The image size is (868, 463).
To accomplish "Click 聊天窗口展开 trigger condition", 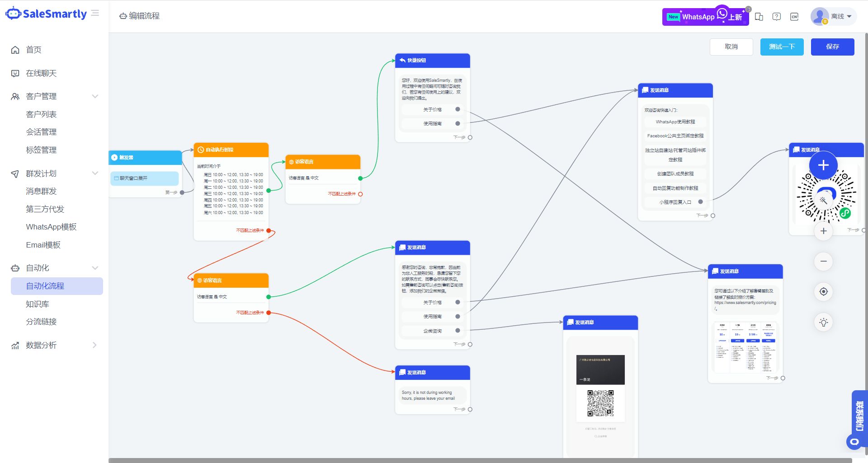I will click(144, 178).
